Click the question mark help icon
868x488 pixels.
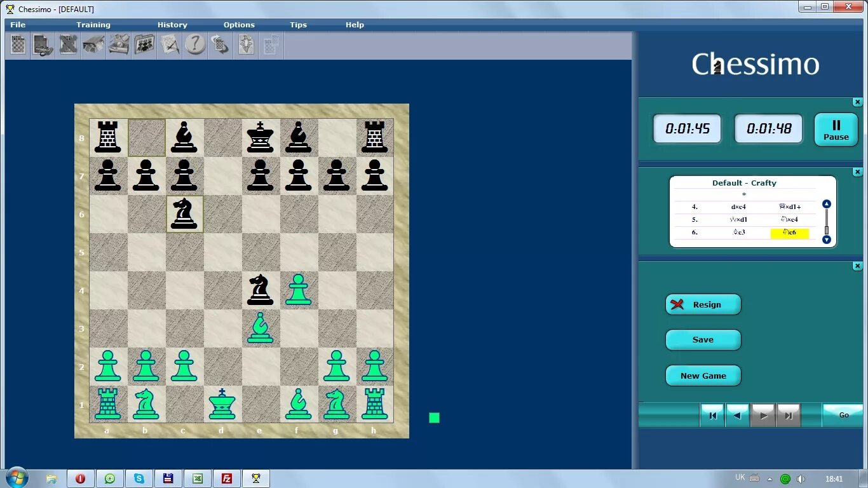(195, 45)
